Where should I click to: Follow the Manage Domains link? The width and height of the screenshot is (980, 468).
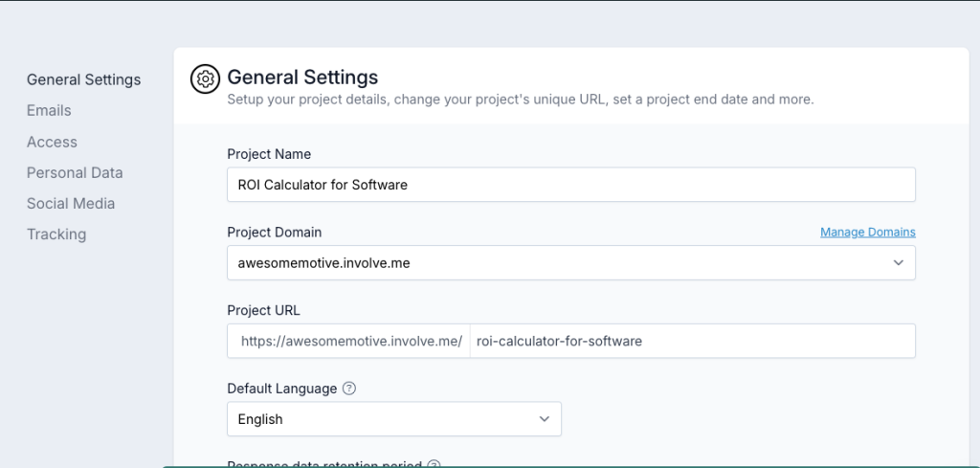coord(867,232)
